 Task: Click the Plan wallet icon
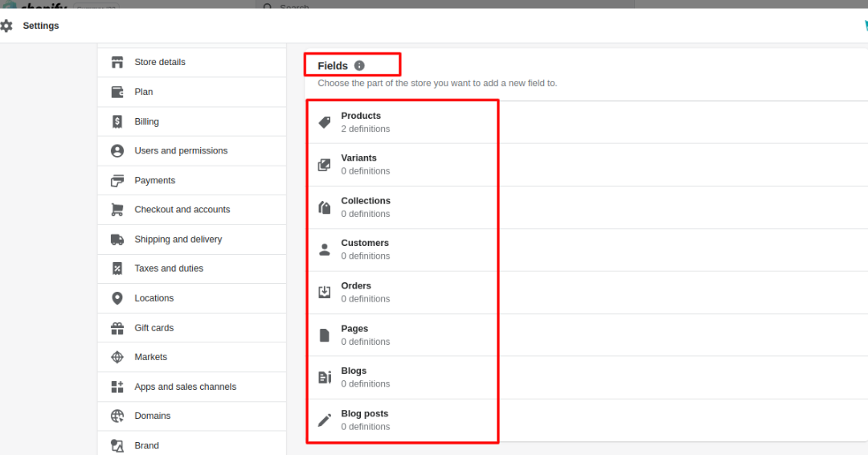click(117, 92)
